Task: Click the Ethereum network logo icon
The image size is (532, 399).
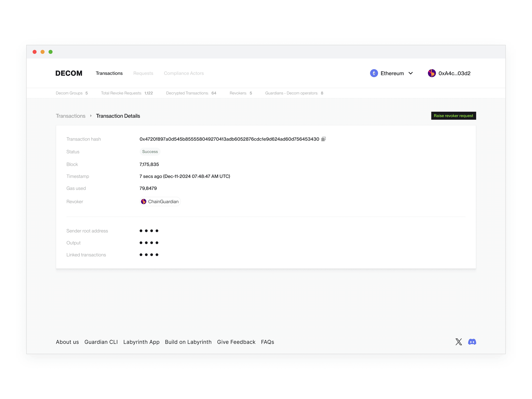Action: tap(374, 73)
